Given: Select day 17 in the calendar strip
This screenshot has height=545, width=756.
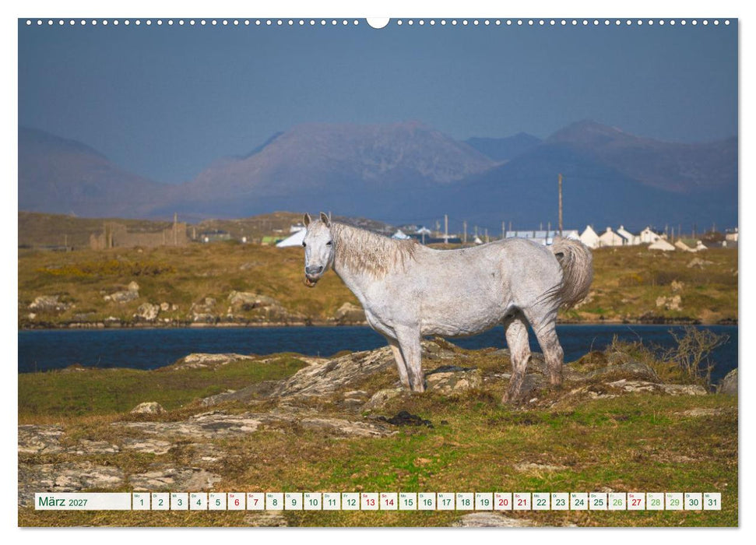Looking at the screenshot, I should pos(446,501).
